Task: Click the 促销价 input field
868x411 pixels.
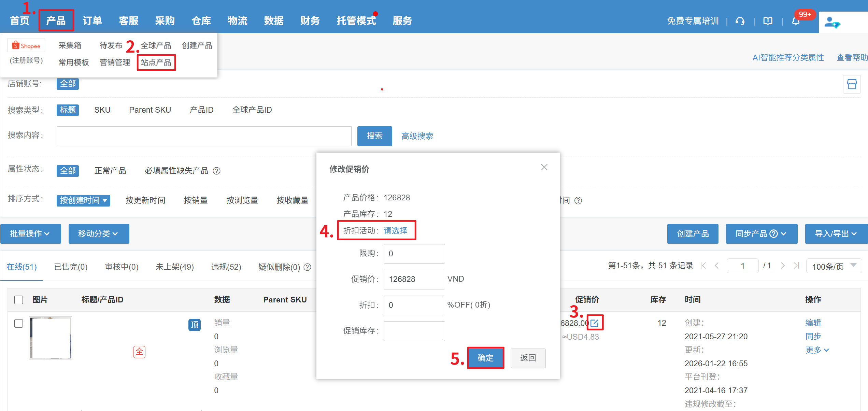Action: coord(414,279)
